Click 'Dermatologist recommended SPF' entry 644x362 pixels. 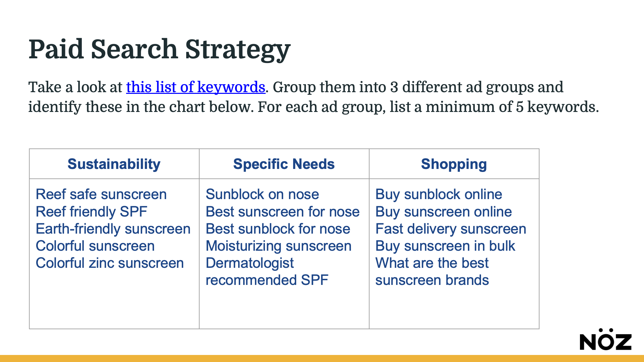pos(267,271)
